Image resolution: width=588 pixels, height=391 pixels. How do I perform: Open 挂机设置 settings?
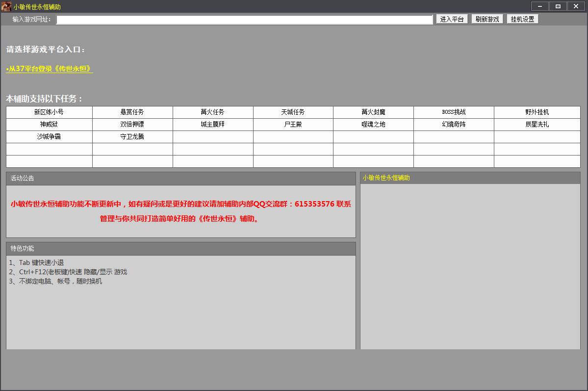[x=522, y=19]
